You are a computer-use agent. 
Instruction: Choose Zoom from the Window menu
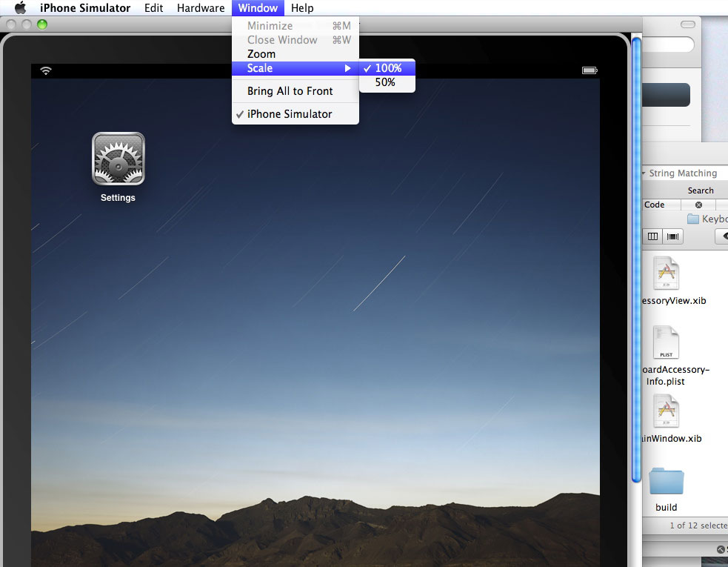[295, 54]
